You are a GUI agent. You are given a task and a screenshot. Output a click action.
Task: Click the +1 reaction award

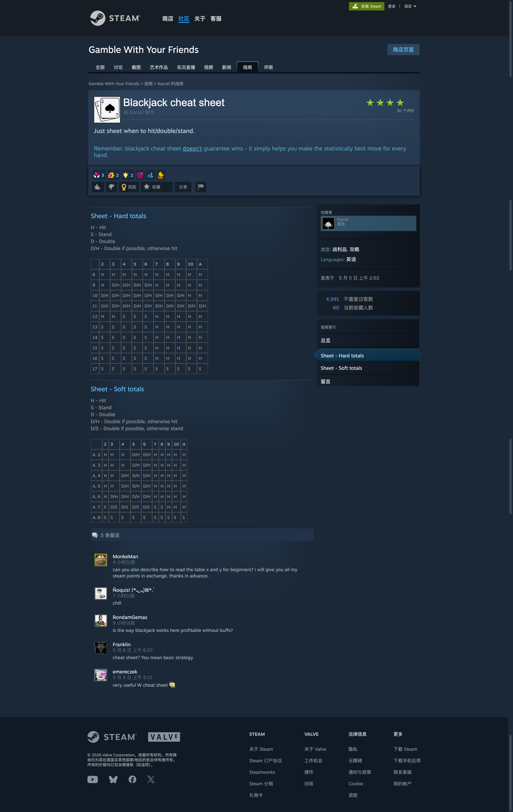[x=150, y=175]
